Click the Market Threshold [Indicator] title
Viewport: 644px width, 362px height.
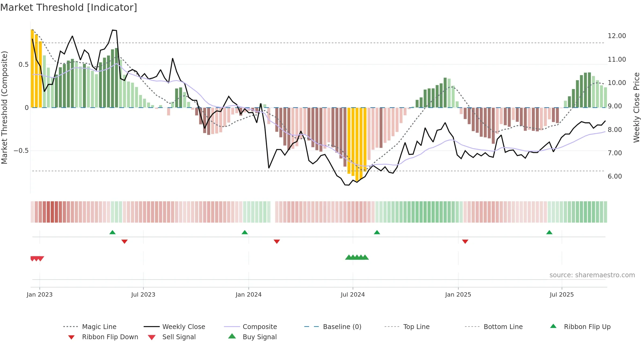pyautogui.click(x=69, y=8)
